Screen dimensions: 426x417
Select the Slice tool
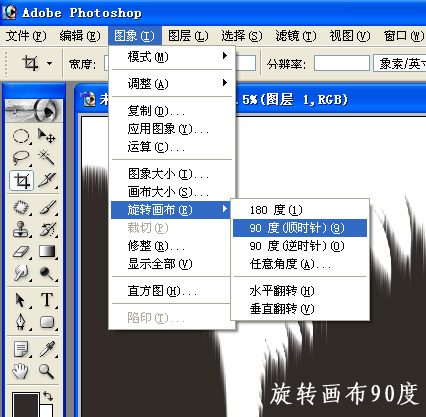[x=46, y=180]
